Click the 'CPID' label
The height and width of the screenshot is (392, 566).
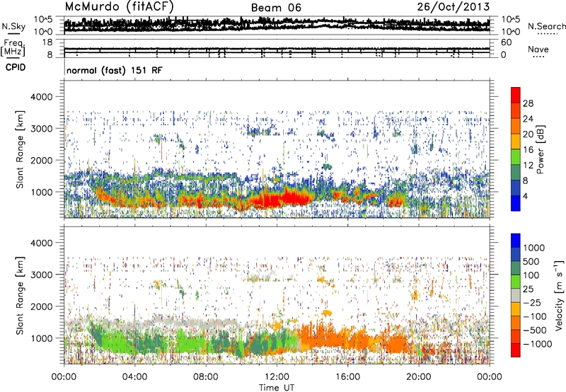(x=16, y=67)
